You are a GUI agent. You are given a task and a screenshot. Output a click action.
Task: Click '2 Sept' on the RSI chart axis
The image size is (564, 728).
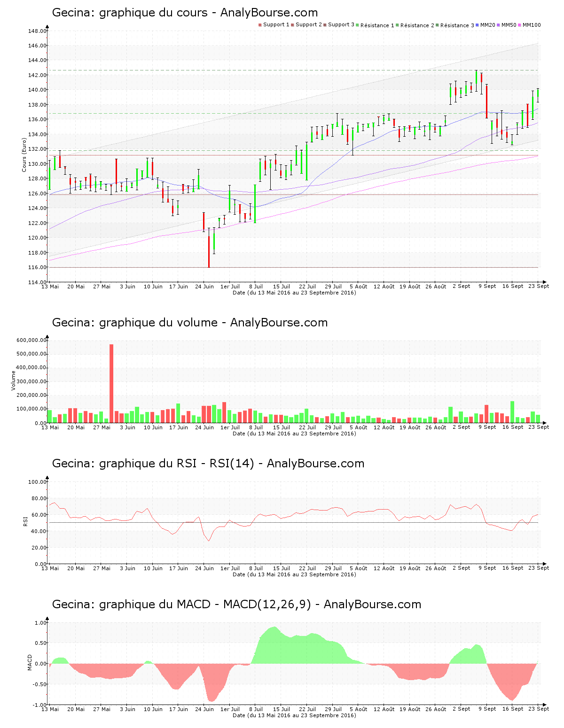[462, 568]
